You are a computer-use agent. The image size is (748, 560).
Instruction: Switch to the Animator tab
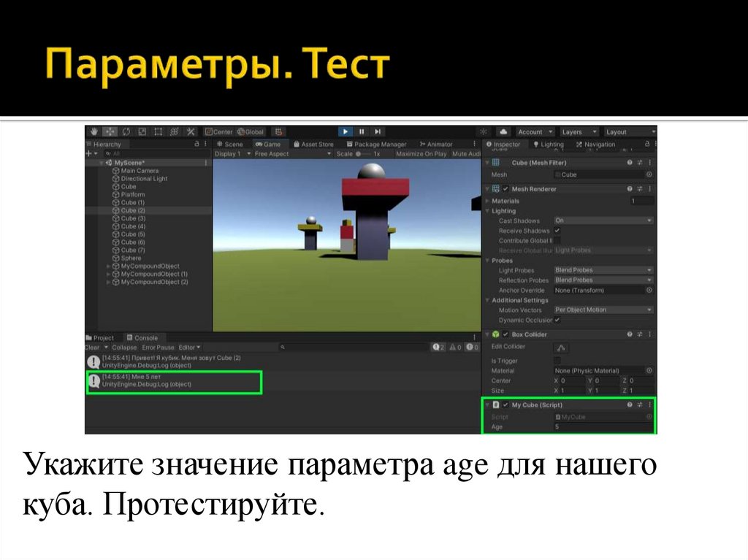click(x=436, y=144)
